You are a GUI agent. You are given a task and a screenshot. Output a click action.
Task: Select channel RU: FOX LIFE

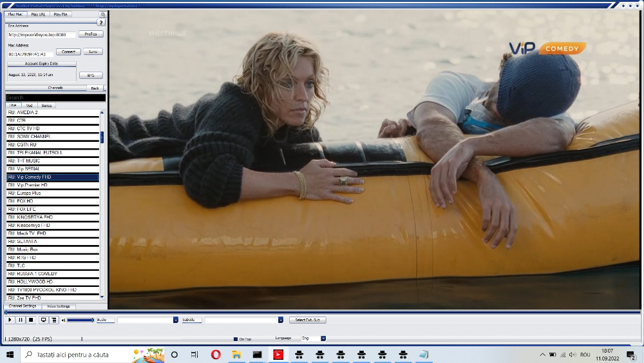[x=53, y=209]
